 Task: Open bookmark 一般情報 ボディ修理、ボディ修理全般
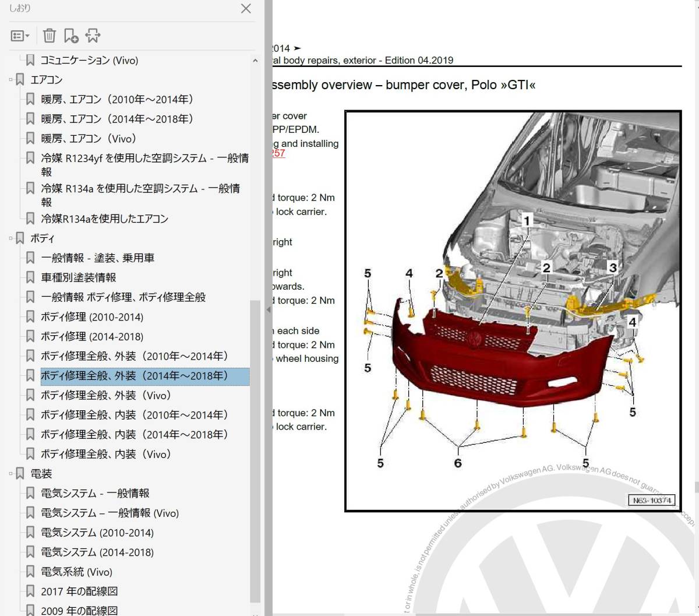coord(123,297)
